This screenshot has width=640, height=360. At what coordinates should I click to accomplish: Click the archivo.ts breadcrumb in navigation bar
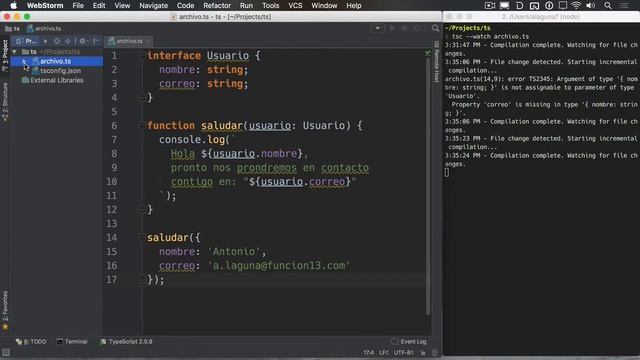[44, 29]
